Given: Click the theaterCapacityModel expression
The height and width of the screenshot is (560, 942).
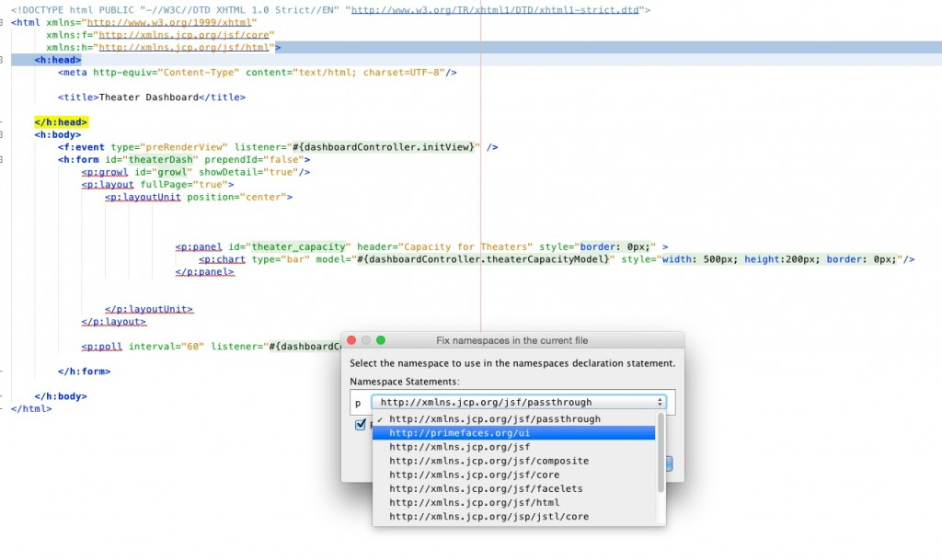Looking at the screenshot, I should tap(483, 260).
